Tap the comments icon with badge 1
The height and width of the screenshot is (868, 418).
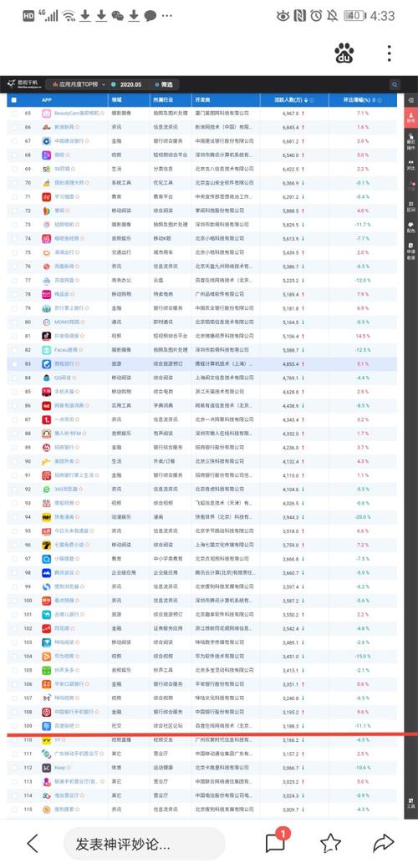coord(275,842)
